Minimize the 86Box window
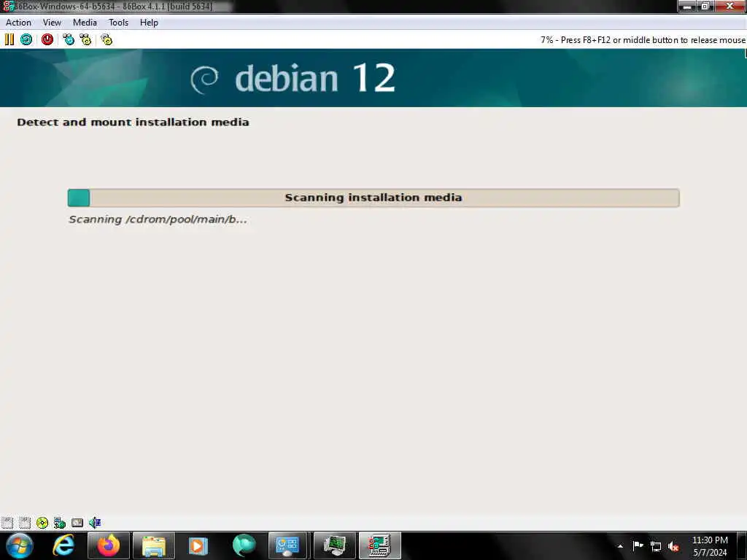747x560 pixels. [x=687, y=6]
